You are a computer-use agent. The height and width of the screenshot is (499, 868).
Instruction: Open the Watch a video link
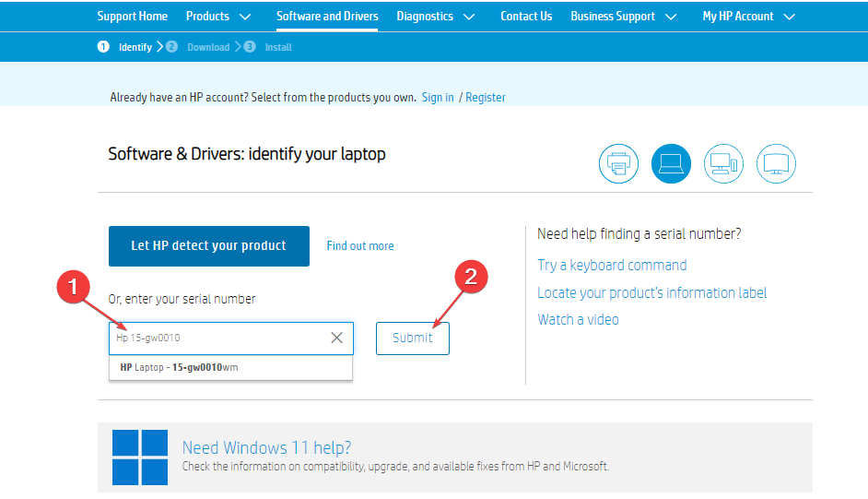tap(578, 319)
